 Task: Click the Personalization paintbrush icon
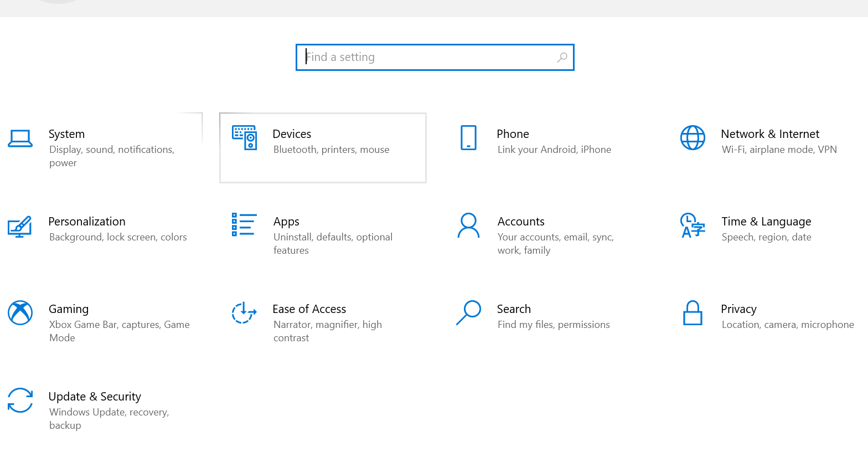20,226
